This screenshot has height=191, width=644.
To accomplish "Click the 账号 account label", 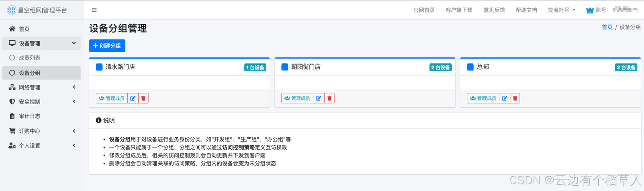I will (x=603, y=10).
